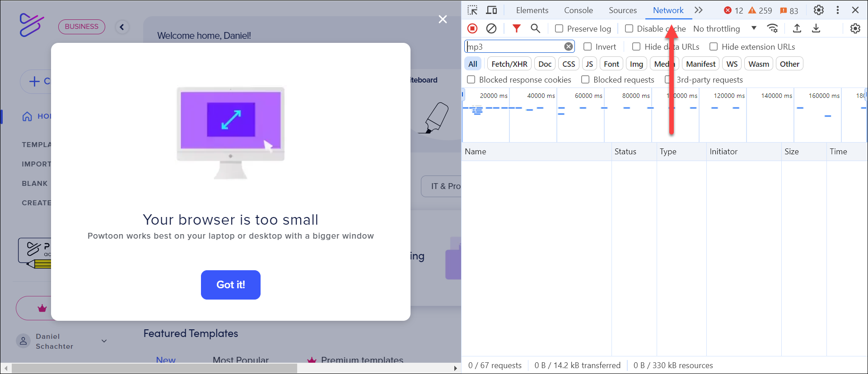Toggle the device toolbar icon

coord(491,10)
